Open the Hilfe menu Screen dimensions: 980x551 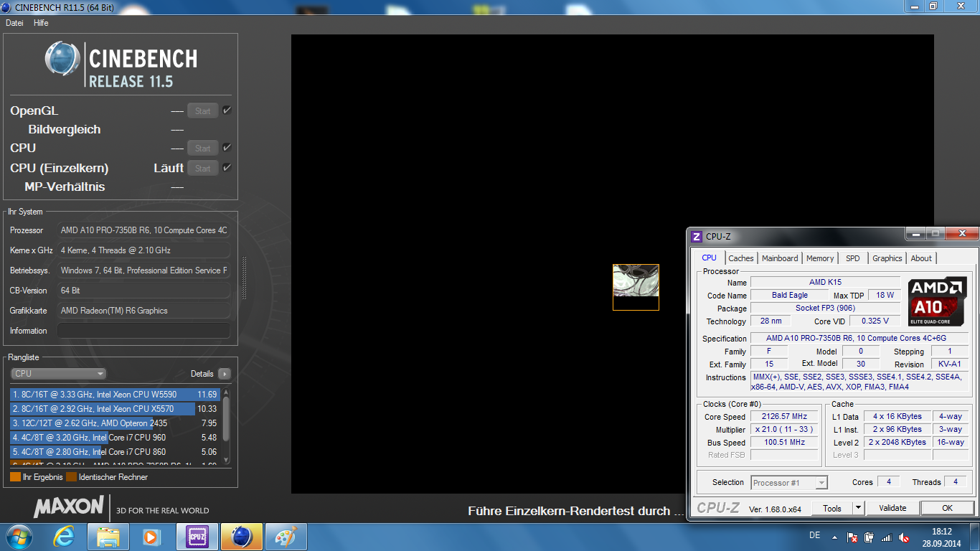(x=41, y=23)
